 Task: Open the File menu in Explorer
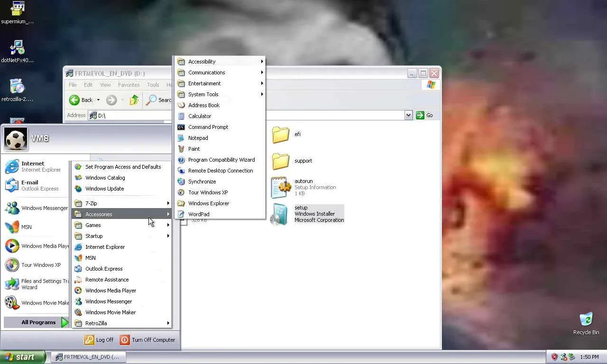point(73,85)
